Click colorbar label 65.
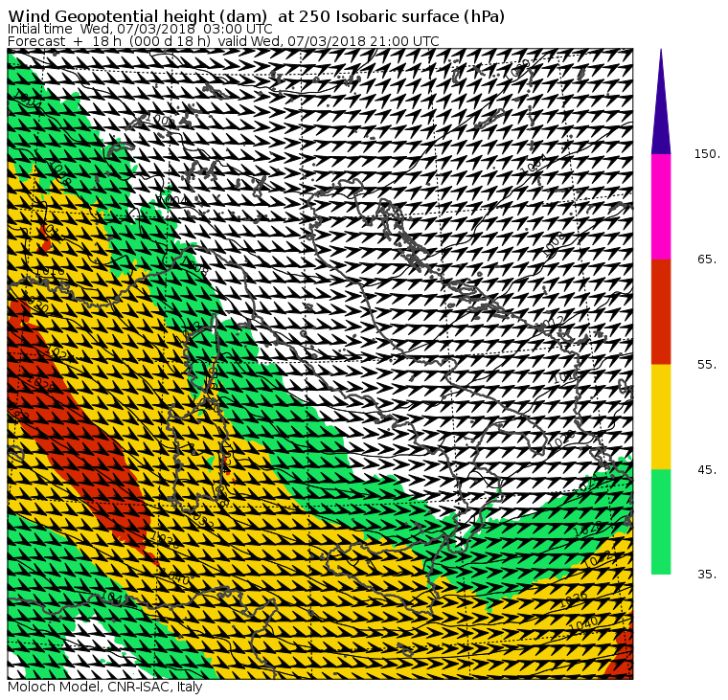The height and width of the screenshot is (700, 728). [707, 260]
